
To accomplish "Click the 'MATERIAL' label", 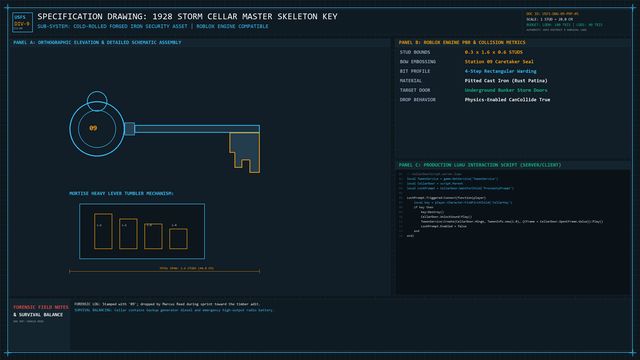I will click(x=411, y=81).
